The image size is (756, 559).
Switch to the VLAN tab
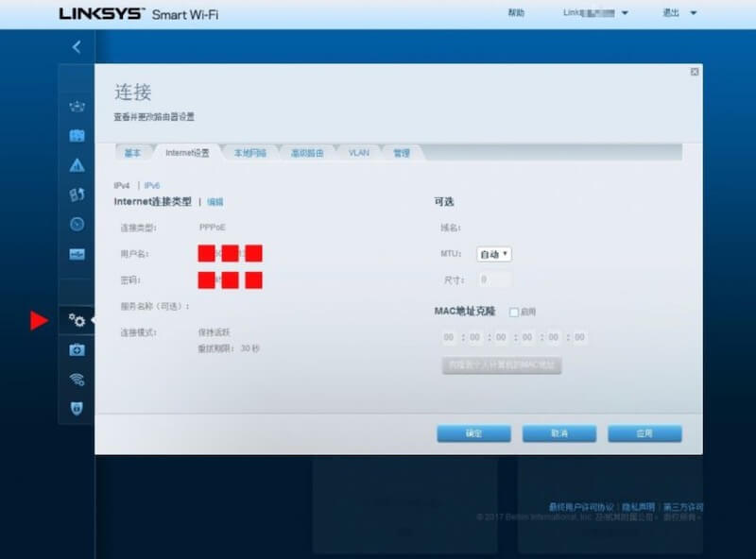360,151
